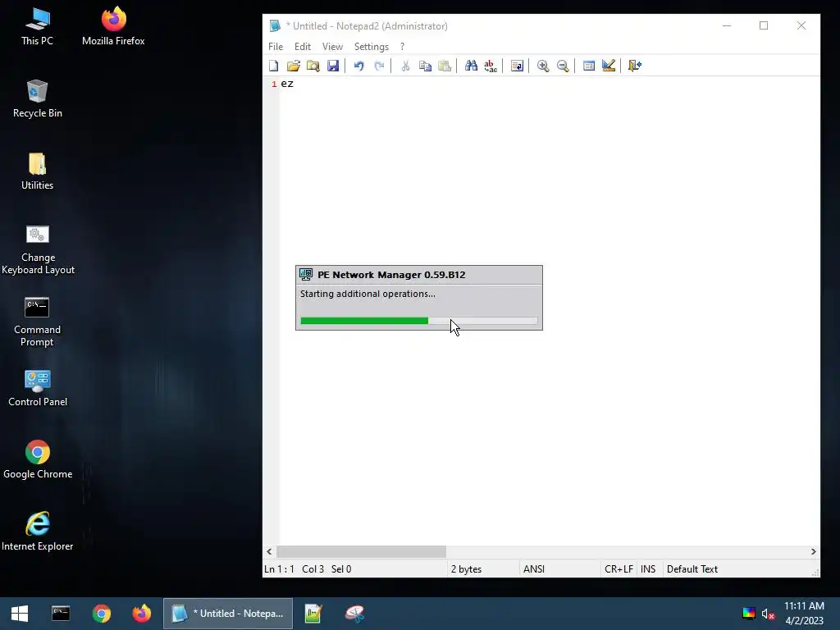Viewport: 840px width, 630px height.
Task: Copy selection using the toolbar Copy icon
Action: [x=426, y=66]
